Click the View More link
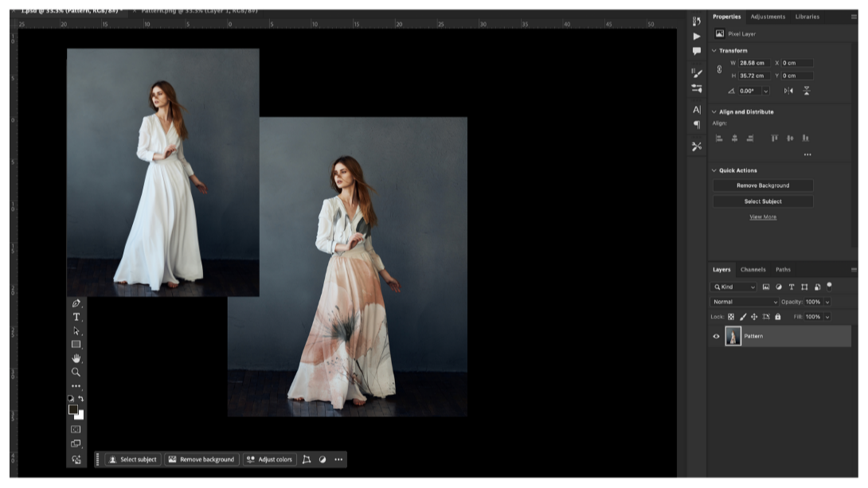Image resolution: width=868 pixels, height=488 pixels. [762, 217]
